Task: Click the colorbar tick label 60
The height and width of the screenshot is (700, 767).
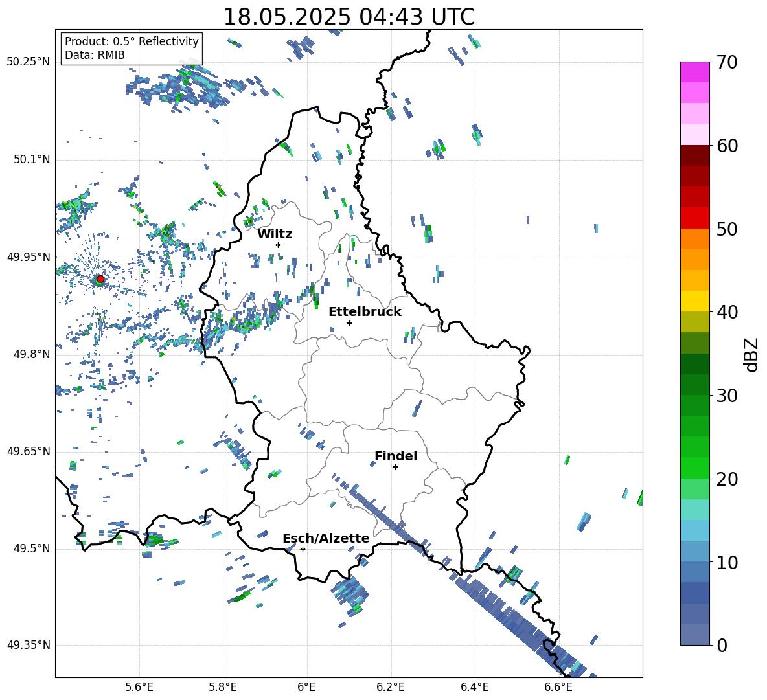Action: tap(726, 146)
